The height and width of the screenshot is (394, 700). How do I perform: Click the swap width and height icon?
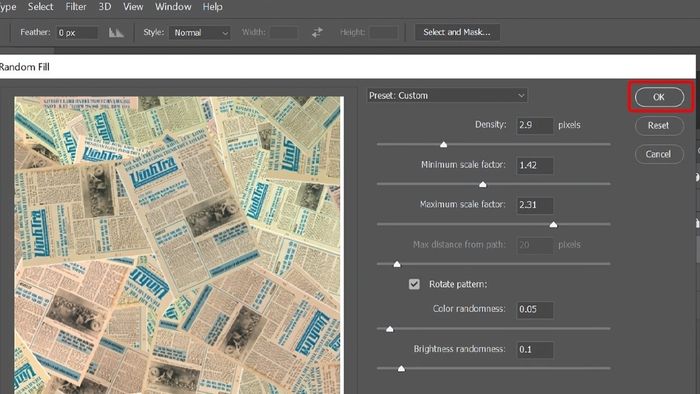(x=317, y=33)
